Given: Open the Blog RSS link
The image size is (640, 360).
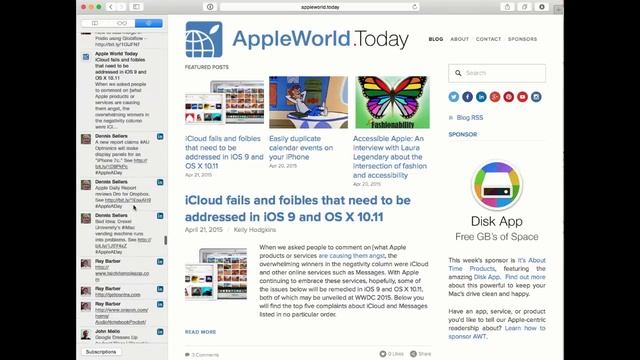Looking at the screenshot, I should point(469,118).
